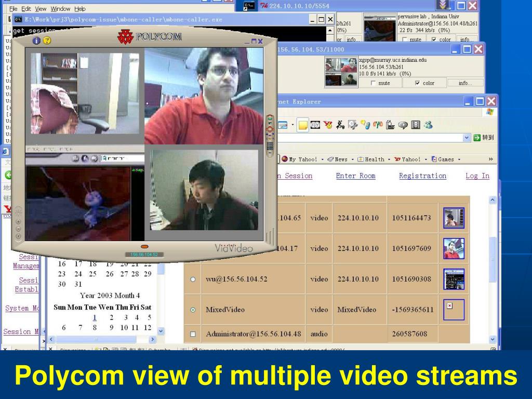Click the Polycom volume bars indicator
Image resolution: width=532 pixels, height=399 pixels.
pos(270,236)
